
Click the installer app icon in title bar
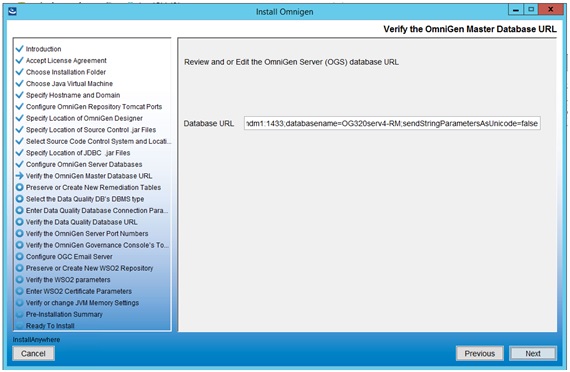(12, 11)
